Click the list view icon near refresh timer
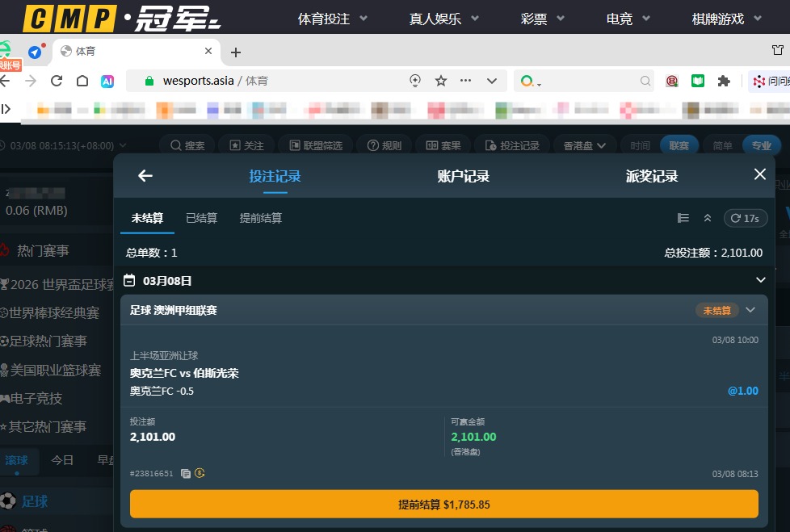 point(683,218)
